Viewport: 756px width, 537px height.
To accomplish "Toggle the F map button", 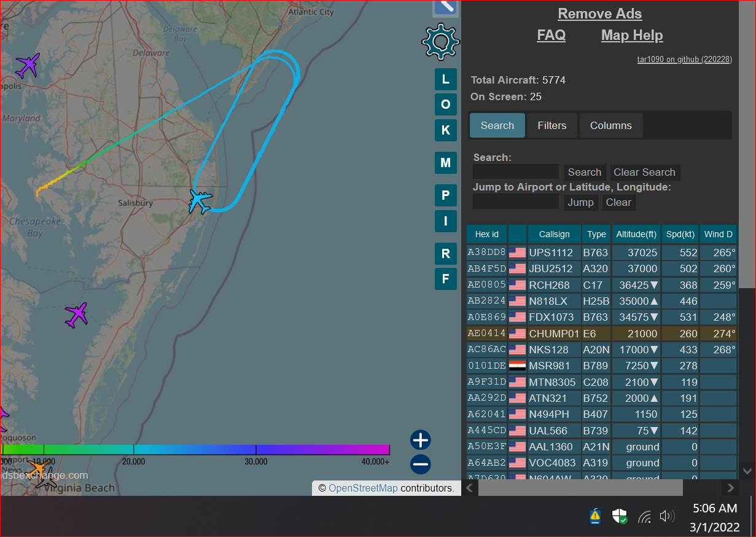I will point(446,279).
